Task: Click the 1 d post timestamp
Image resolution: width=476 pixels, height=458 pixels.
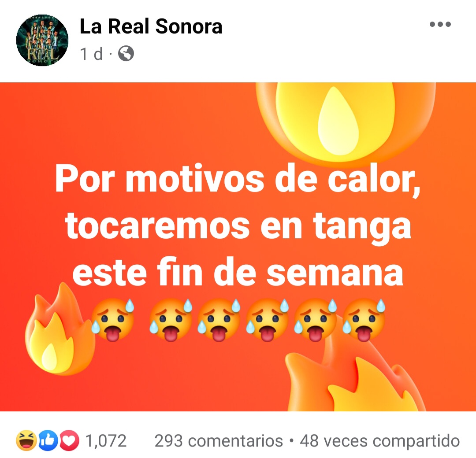Action: pos(91,54)
